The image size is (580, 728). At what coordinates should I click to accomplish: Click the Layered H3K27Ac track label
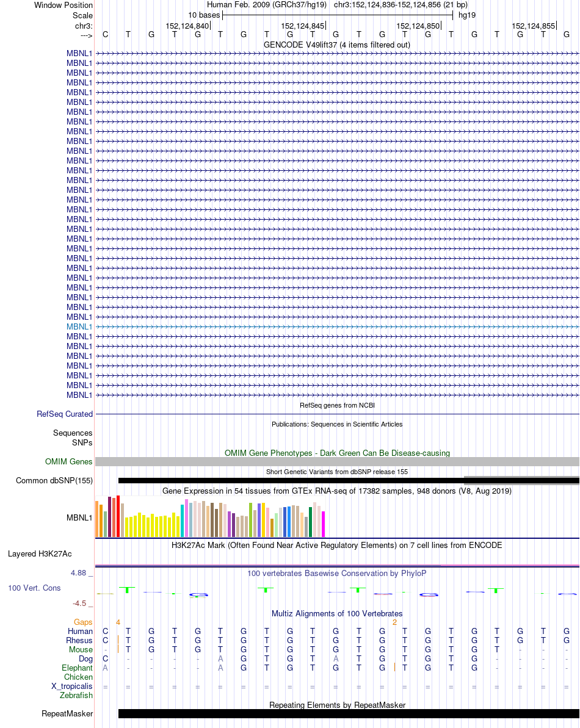40,554
